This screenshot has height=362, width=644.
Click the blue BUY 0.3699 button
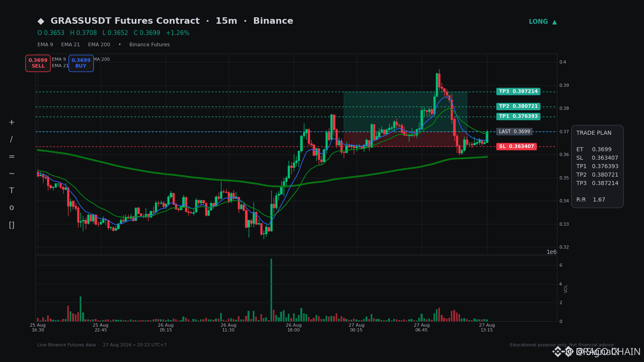(81, 63)
